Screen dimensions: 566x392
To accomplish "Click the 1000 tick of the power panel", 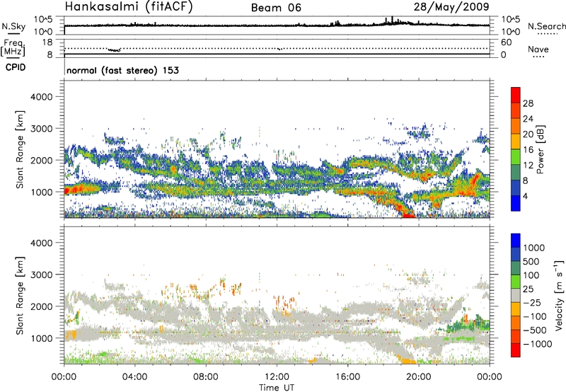I will coord(41,192).
